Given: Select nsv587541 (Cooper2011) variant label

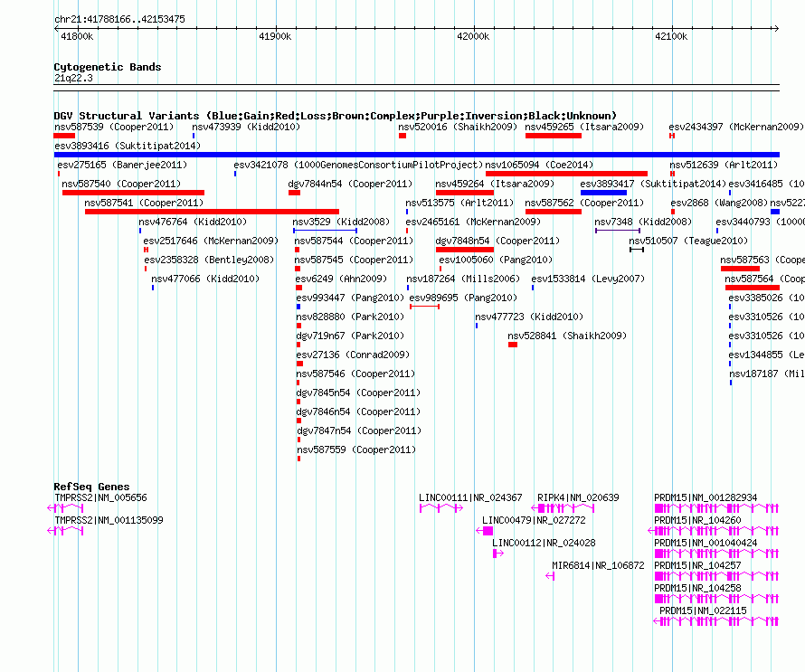Looking at the screenshot, I should 144,203.
